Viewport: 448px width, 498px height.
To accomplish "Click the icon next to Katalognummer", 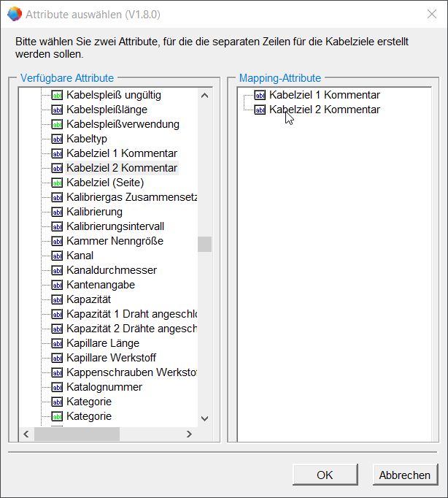I will (x=58, y=387).
